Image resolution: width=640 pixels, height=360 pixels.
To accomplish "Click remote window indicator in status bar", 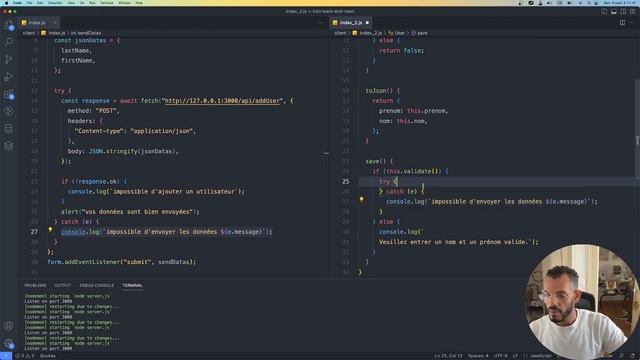I will tap(6, 356).
